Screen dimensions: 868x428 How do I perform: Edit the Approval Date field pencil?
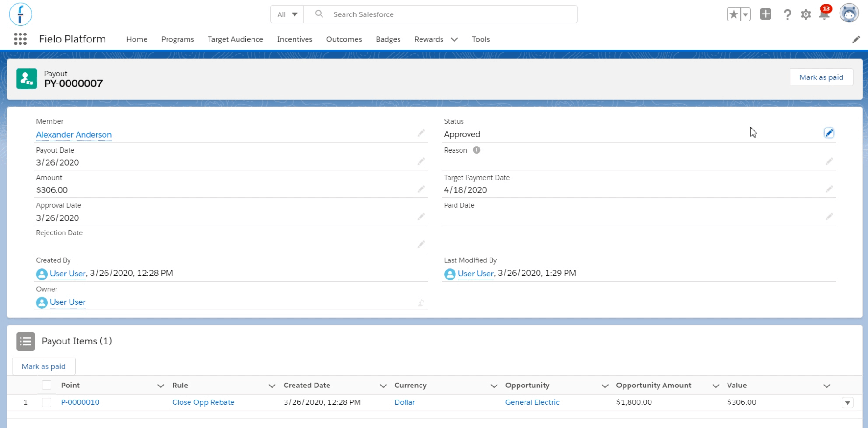421,217
